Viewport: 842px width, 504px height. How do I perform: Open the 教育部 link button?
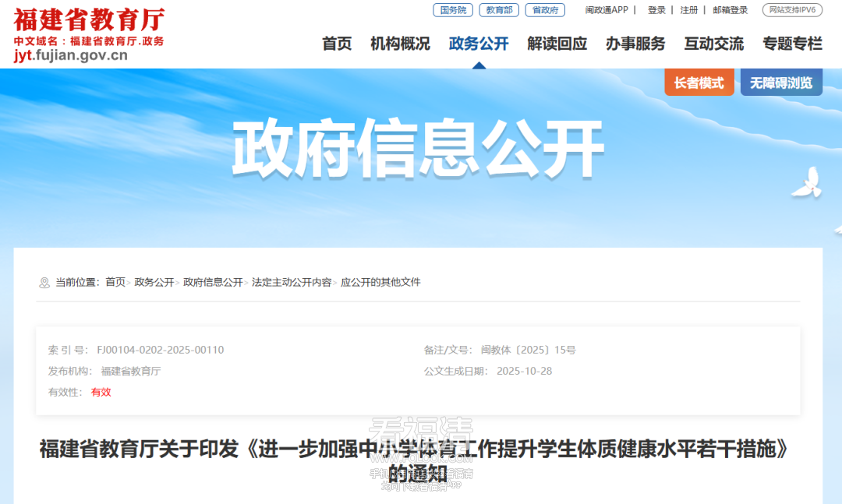tap(499, 10)
